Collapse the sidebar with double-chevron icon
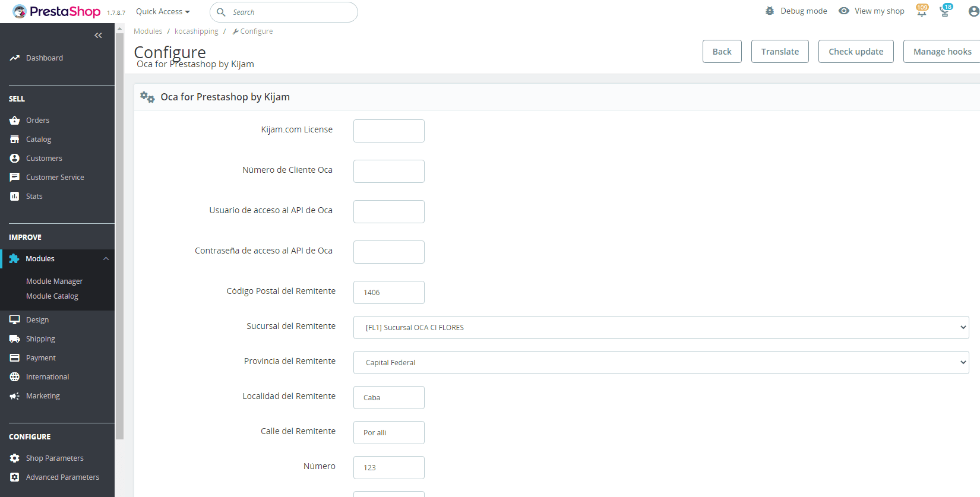This screenshot has width=980, height=497. click(99, 36)
